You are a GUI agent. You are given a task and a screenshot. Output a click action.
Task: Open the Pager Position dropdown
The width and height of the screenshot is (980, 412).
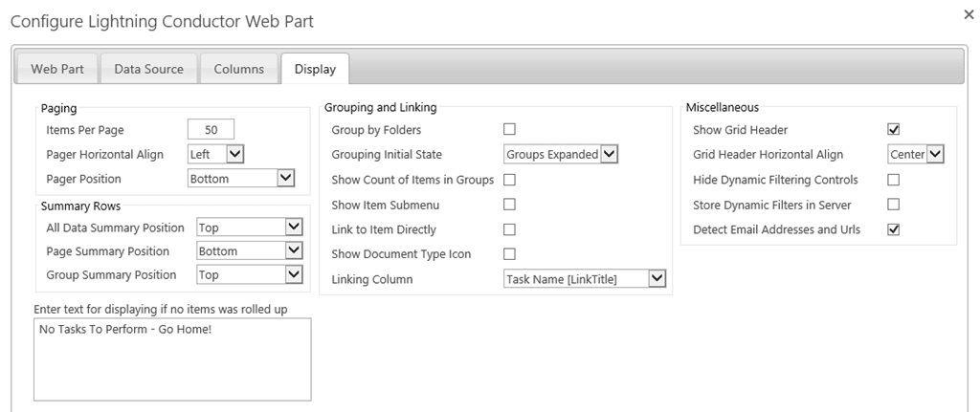coord(240,179)
